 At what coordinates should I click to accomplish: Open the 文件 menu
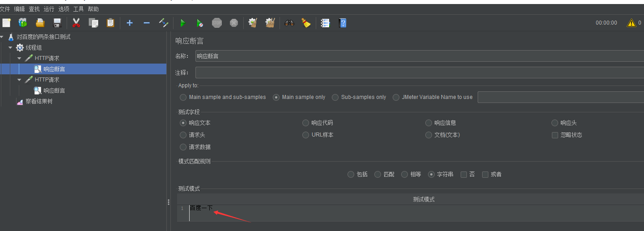pos(5,9)
